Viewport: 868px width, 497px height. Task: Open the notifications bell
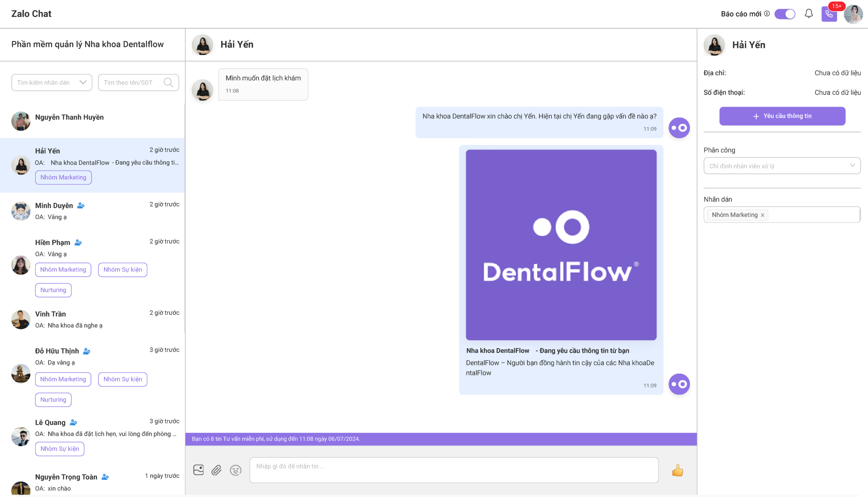tap(809, 14)
